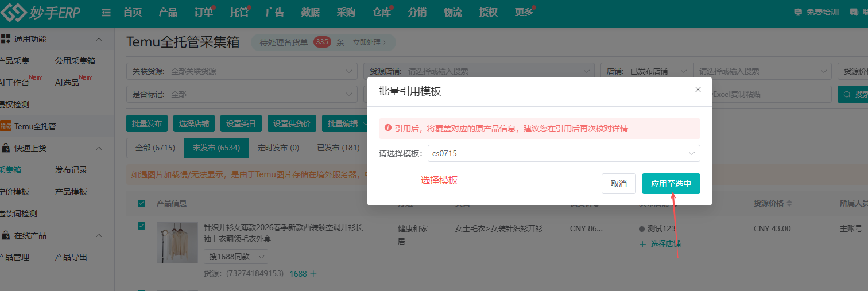Toggle the select-all header checkbox
This screenshot has height=291, width=868.
coord(142,203)
